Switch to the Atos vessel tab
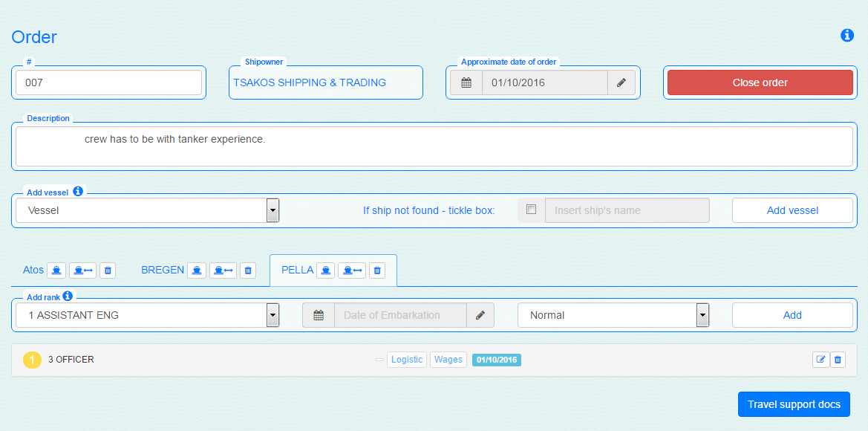 33,270
